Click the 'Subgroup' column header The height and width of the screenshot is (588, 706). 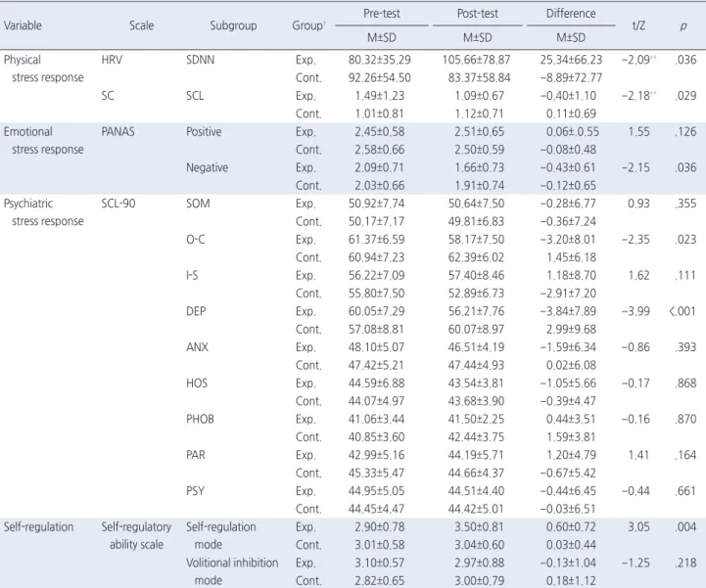tap(233, 25)
